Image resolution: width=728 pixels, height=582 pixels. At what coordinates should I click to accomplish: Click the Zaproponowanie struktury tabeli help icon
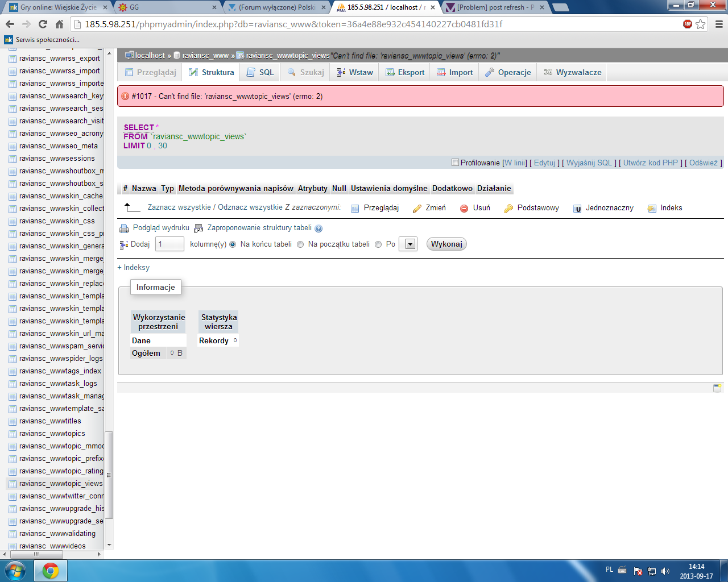click(x=318, y=228)
